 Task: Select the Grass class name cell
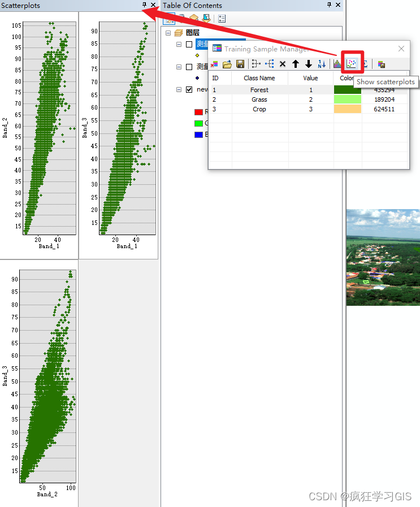(x=259, y=99)
